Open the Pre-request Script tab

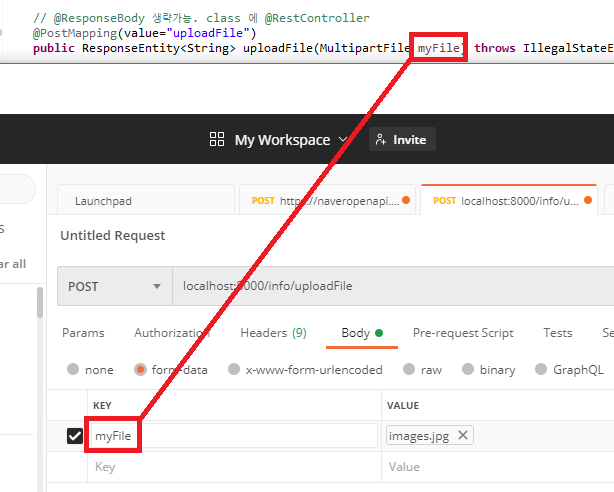coord(463,333)
